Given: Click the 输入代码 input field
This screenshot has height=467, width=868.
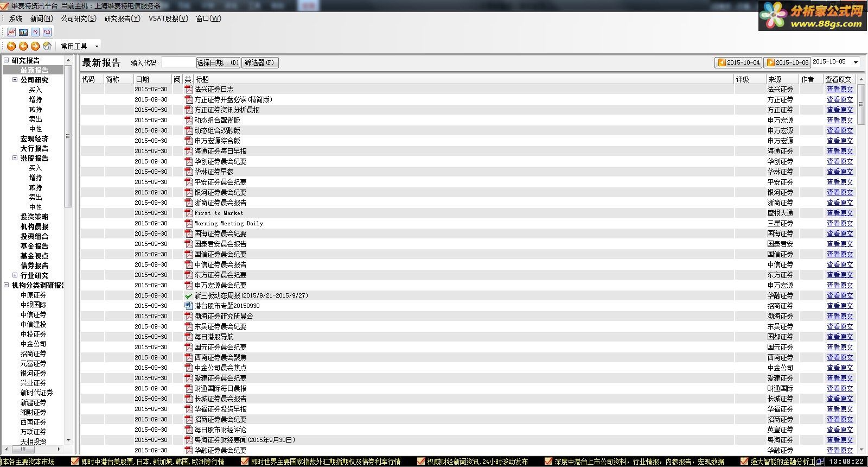Looking at the screenshot, I should [x=178, y=62].
